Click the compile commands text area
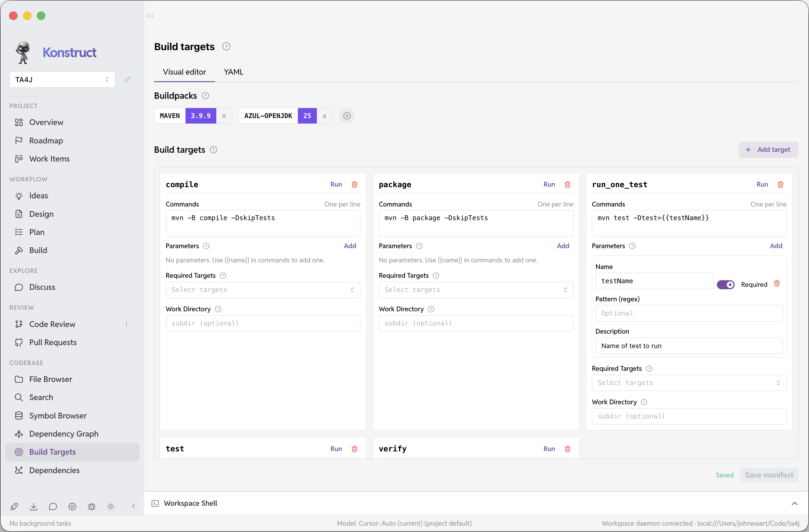 click(263, 223)
